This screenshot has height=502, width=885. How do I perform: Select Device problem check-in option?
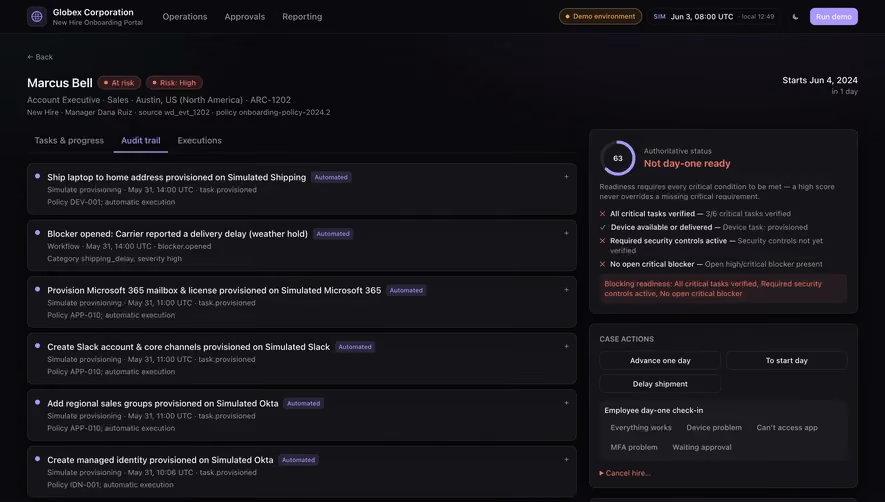point(714,427)
